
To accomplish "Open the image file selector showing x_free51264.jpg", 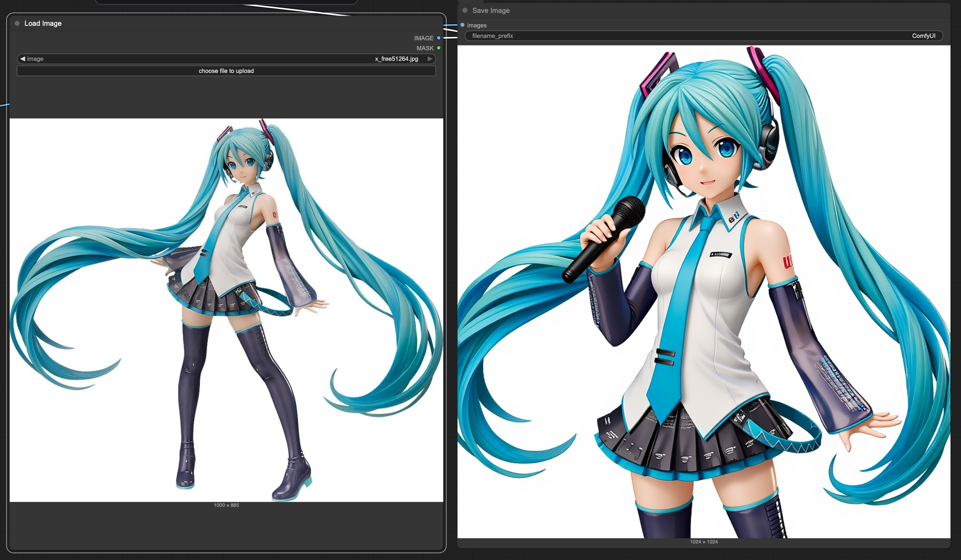I will [x=226, y=59].
